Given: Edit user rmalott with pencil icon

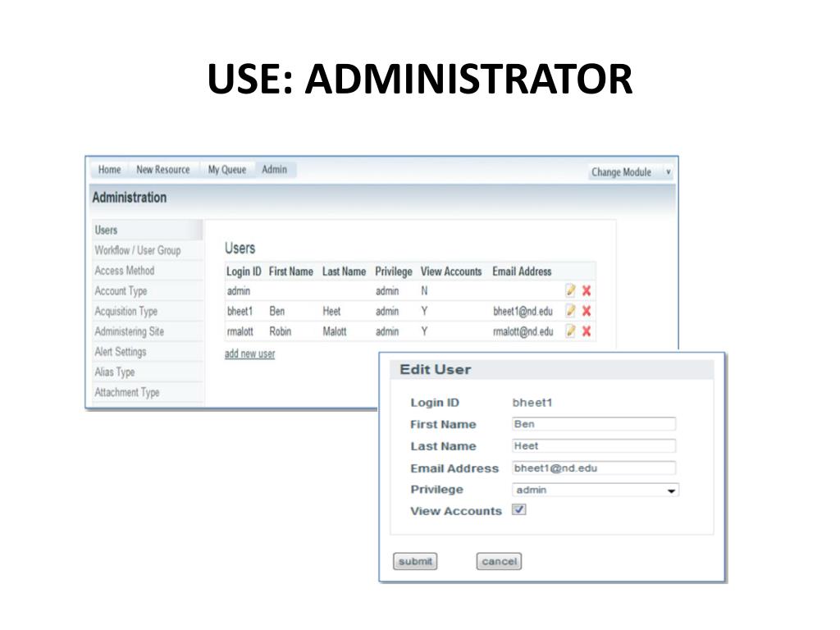Looking at the screenshot, I should click(571, 331).
